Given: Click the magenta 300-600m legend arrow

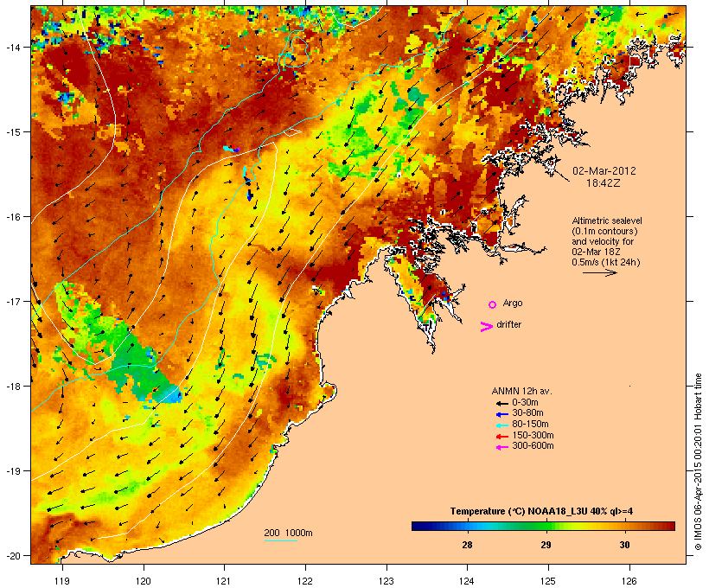Looking at the screenshot, I should pyautogui.click(x=501, y=447).
